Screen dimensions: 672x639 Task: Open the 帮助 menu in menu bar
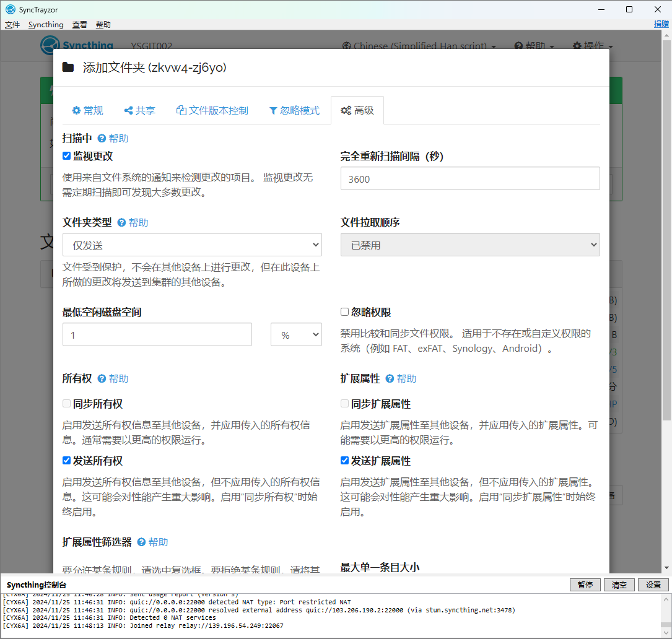click(x=103, y=25)
